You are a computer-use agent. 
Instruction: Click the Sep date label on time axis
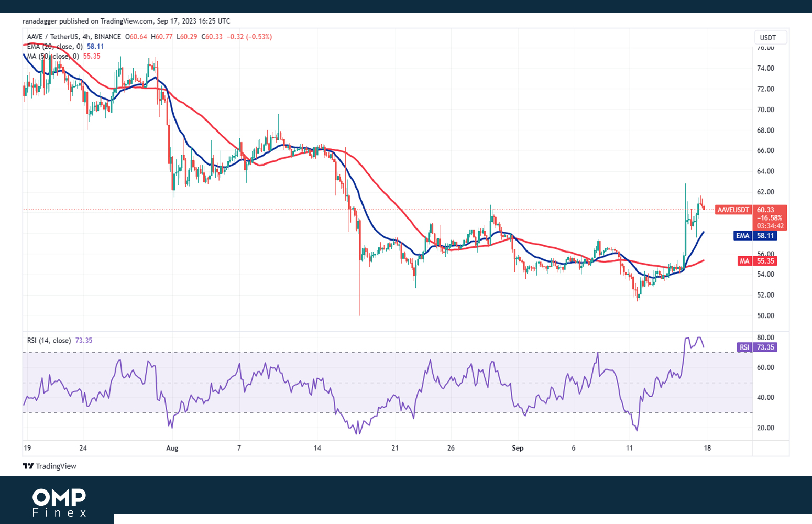518,448
